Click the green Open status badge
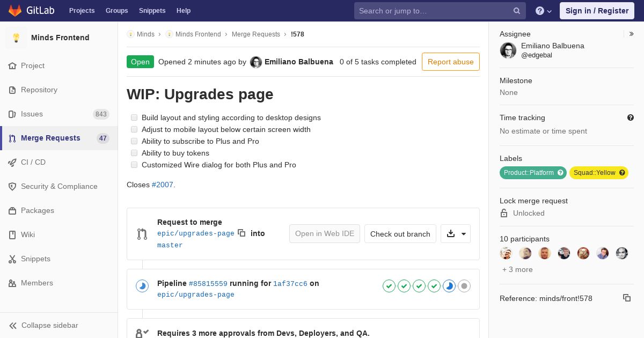Image resolution: width=644 pixels, height=338 pixels. [140, 62]
